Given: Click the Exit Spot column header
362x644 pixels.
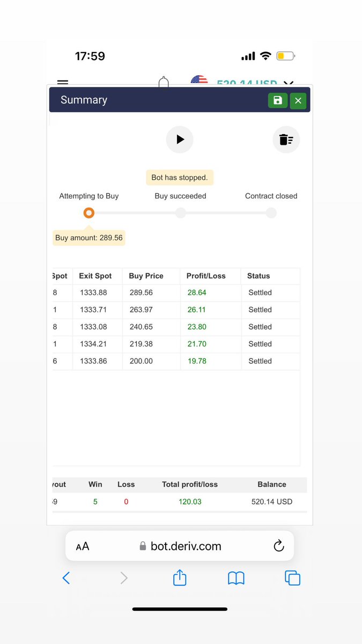Looking at the screenshot, I should coord(95,276).
